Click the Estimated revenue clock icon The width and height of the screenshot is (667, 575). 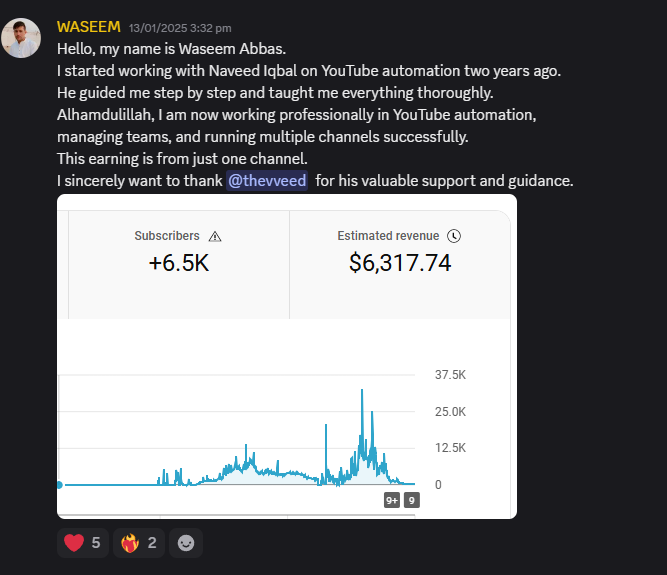(454, 236)
